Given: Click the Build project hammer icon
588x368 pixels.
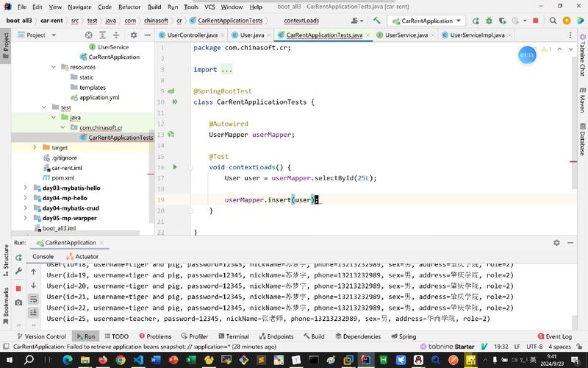Looking at the screenshot, I should [x=376, y=21].
